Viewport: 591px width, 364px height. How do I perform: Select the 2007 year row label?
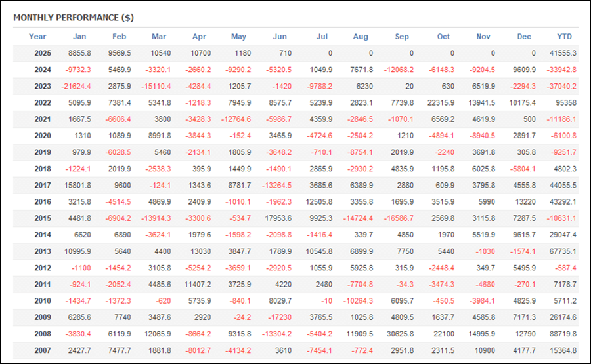click(43, 350)
